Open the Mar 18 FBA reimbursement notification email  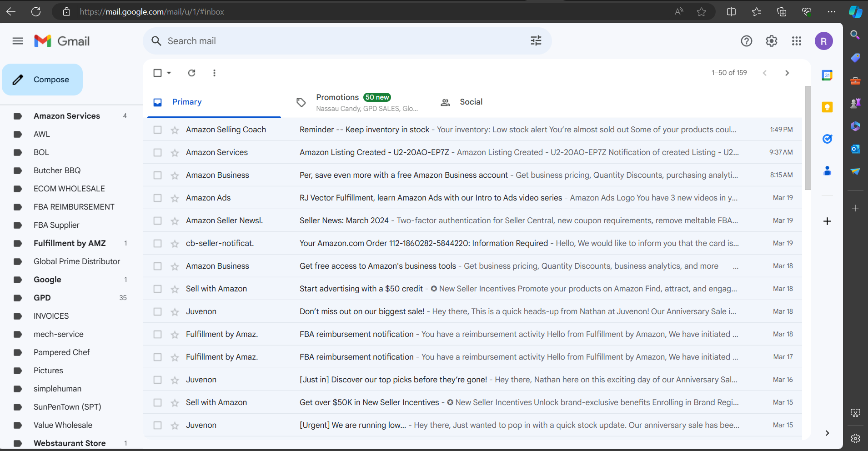click(x=472, y=334)
